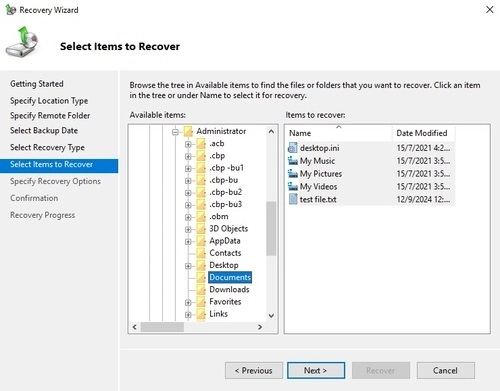The height and width of the screenshot is (391, 500).
Task: Collapse the Administrator tree node
Action: pyautogui.click(x=175, y=132)
